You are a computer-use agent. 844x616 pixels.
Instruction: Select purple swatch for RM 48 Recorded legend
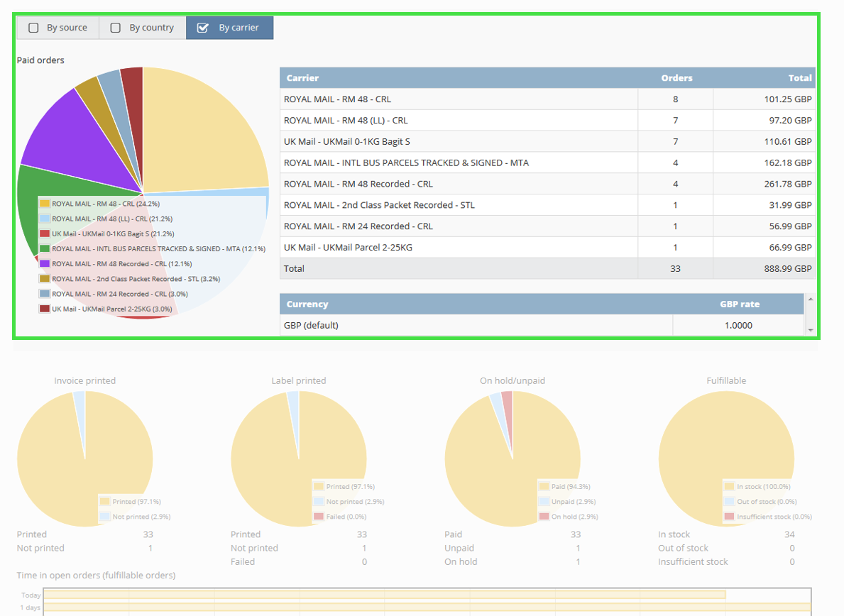(x=45, y=263)
